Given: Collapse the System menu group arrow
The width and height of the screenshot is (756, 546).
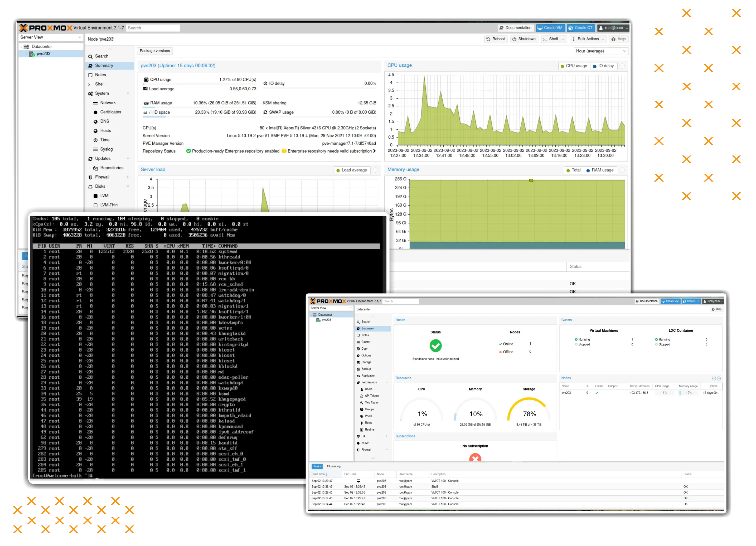Looking at the screenshot, I should click(128, 94).
